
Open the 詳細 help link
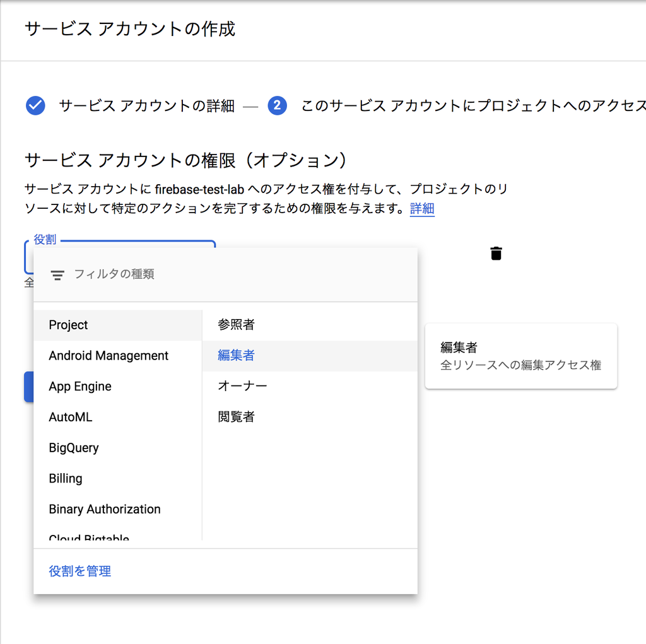point(422,209)
